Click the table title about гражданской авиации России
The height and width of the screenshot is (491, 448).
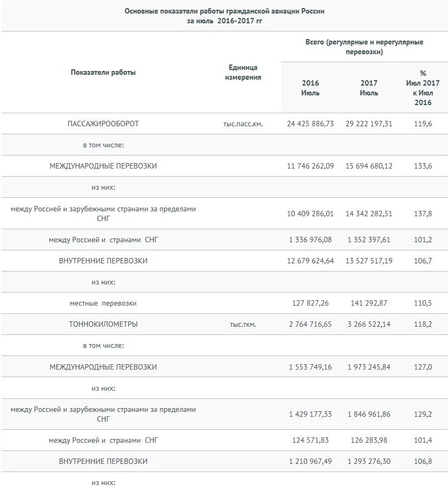(x=224, y=16)
